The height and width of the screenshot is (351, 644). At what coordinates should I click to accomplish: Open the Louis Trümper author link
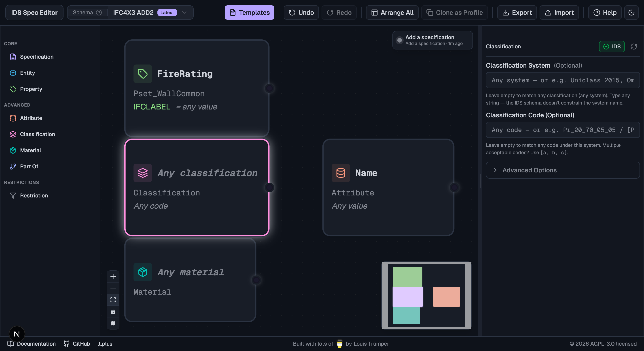coord(371,344)
